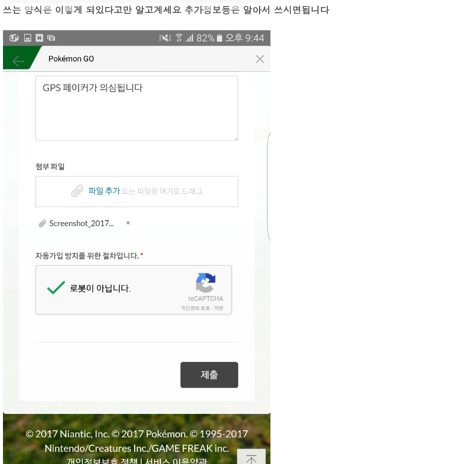Open reCAPTCHA 개인정보 보호 link
The width and height of the screenshot is (476, 464).
[195, 308]
